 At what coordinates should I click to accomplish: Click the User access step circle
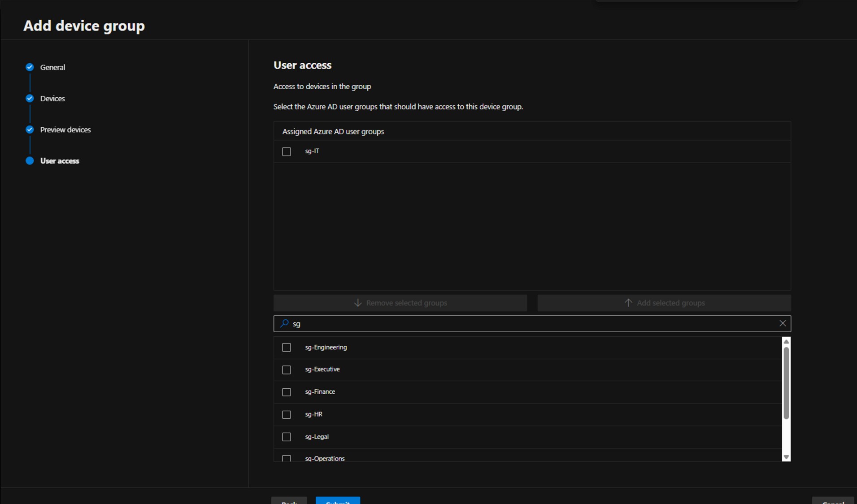click(30, 161)
